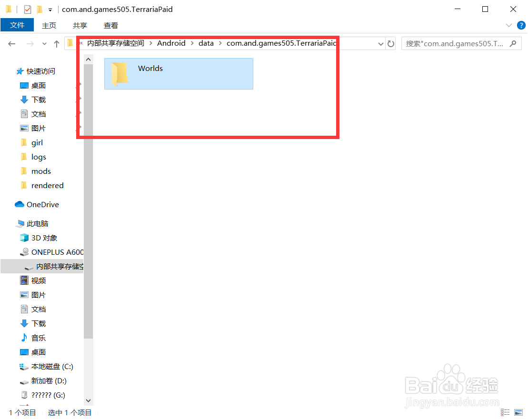Click the search magnifier icon
Screen dimensions: 528x420
tap(513, 43)
